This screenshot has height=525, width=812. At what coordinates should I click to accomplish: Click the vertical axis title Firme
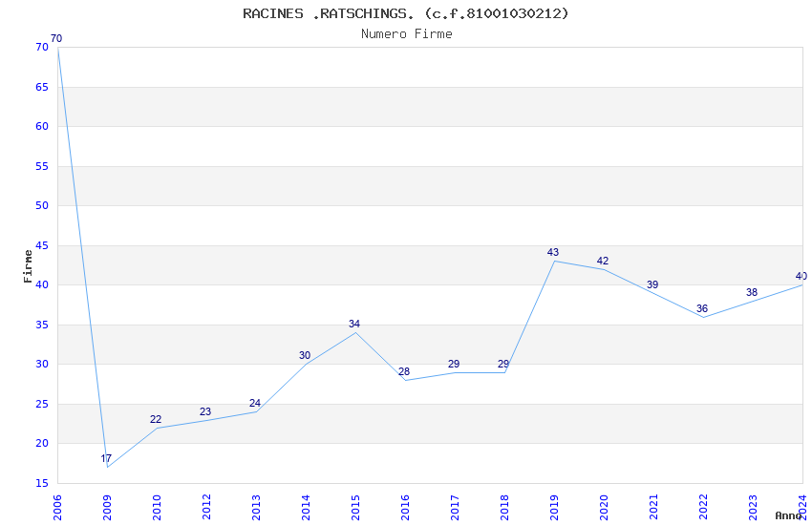pyautogui.click(x=28, y=266)
